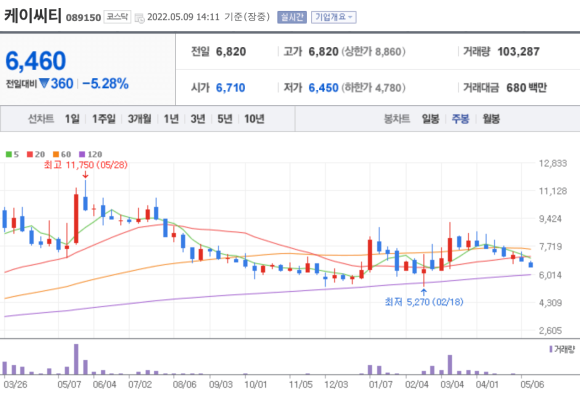Click the red 20 moving average legend
Viewport: 580px width, 397px height.
[x=36, y=154]
